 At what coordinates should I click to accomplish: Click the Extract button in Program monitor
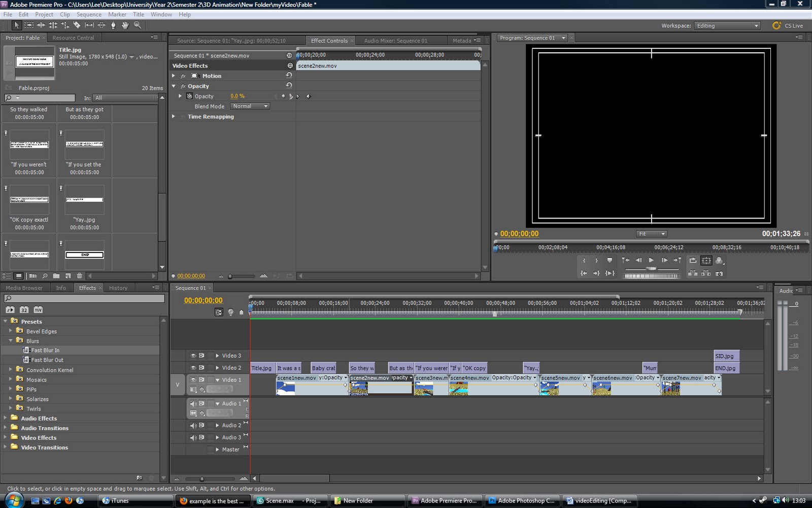click(706, 273)
